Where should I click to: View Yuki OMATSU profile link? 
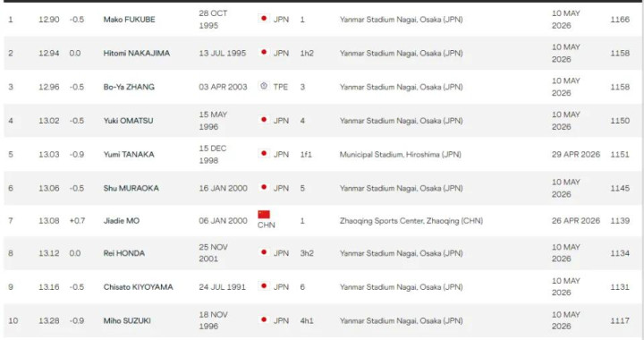coord(128,121)
